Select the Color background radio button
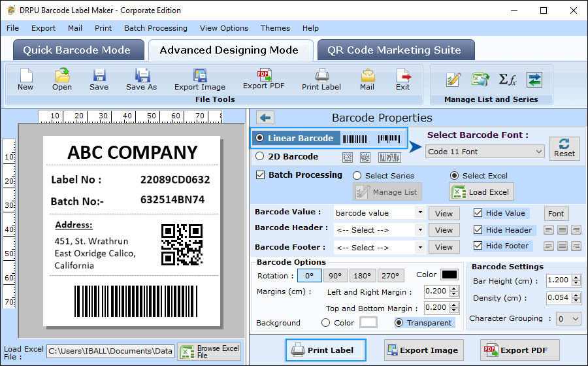588x366 pixels. [325, 322]
